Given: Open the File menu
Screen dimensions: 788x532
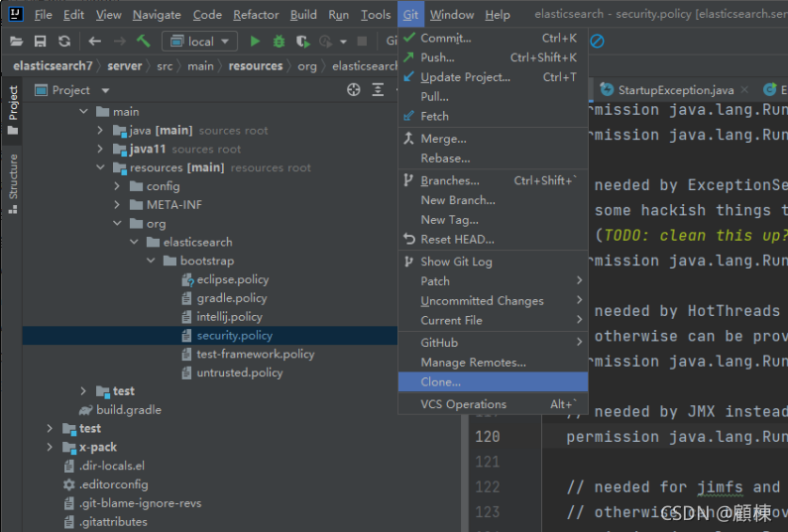Looking at the screenshot, I should point(44,15).
